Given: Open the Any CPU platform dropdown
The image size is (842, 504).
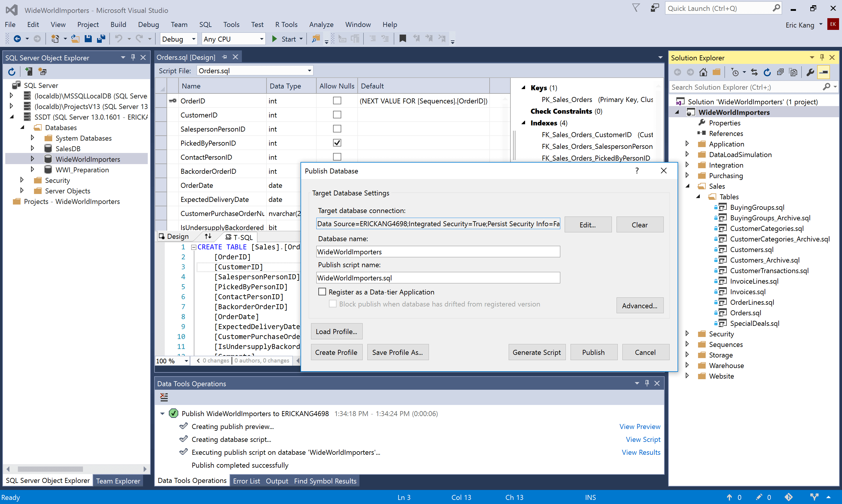Looking at the screenshot, I should [x=261, y=39].
